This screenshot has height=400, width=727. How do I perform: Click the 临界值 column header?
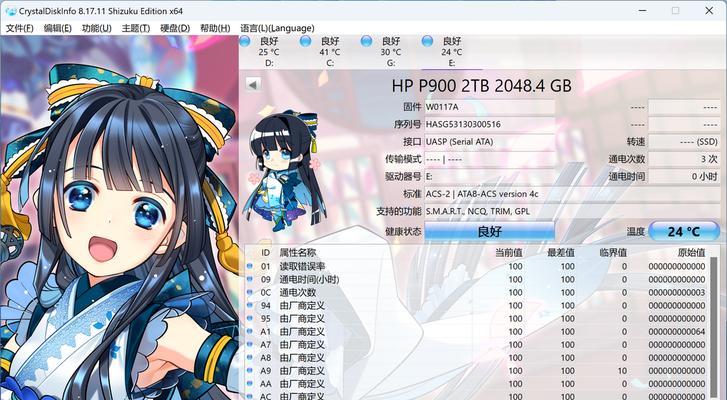[613, 253]
